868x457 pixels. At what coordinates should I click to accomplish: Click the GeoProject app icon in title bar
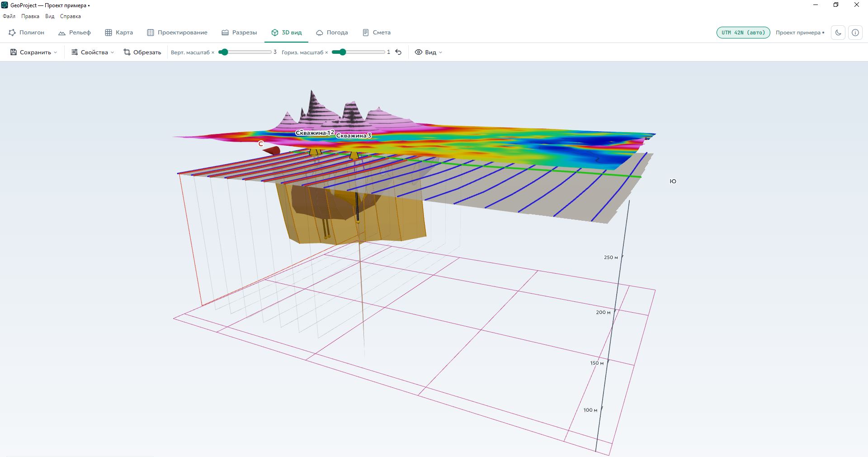click(5, 5)
